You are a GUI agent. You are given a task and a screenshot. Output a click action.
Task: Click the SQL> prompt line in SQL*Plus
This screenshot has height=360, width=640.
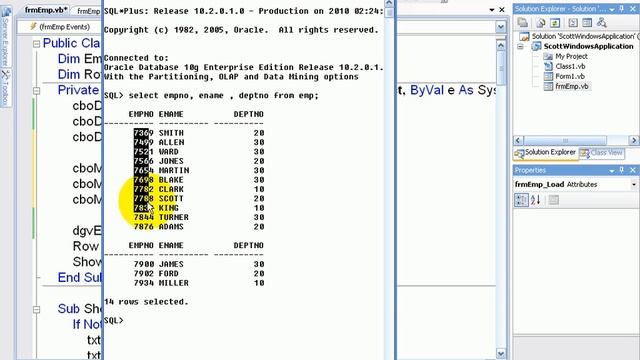click(x=113, y=320)
